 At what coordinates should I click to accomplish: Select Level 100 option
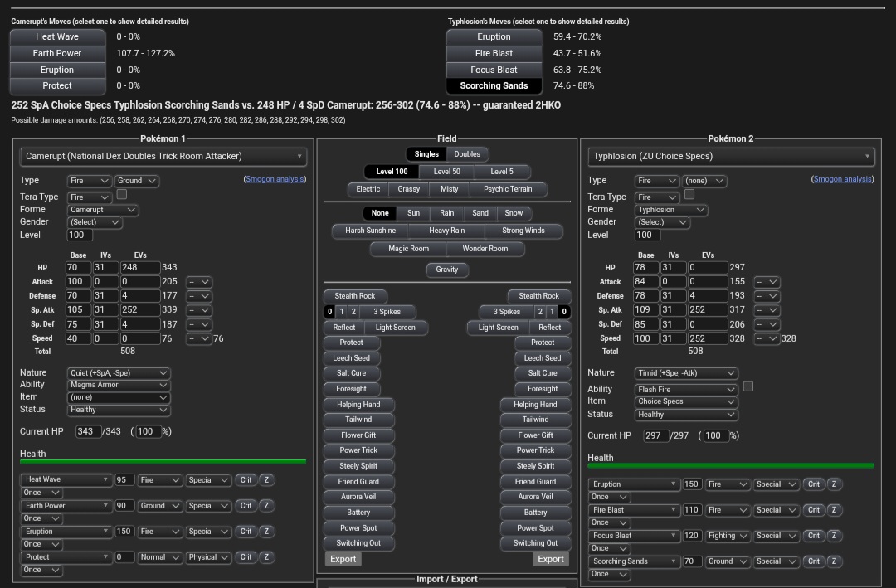tap(392, 172)
